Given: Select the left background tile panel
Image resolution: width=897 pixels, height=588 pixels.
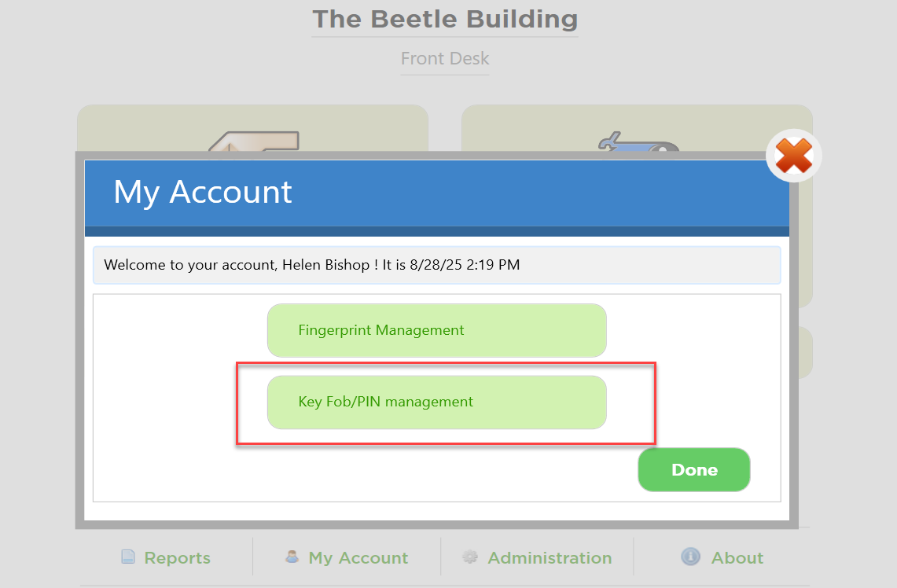Looking at the screenshot, I should click(253, 127).
